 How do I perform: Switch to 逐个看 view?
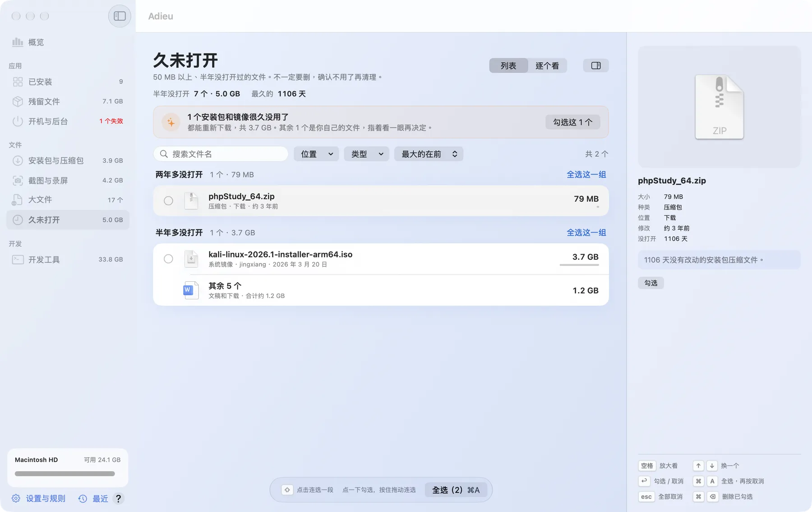(547, 65)
